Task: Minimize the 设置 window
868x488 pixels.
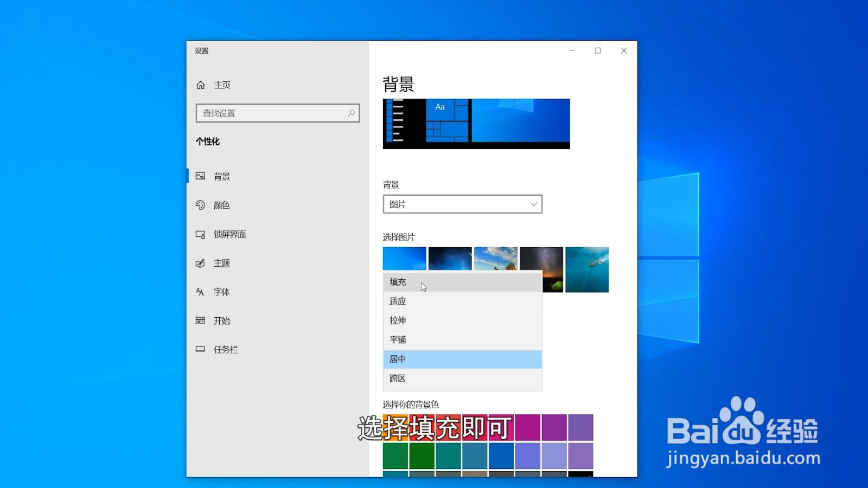Action: click(x=572, y=50)
